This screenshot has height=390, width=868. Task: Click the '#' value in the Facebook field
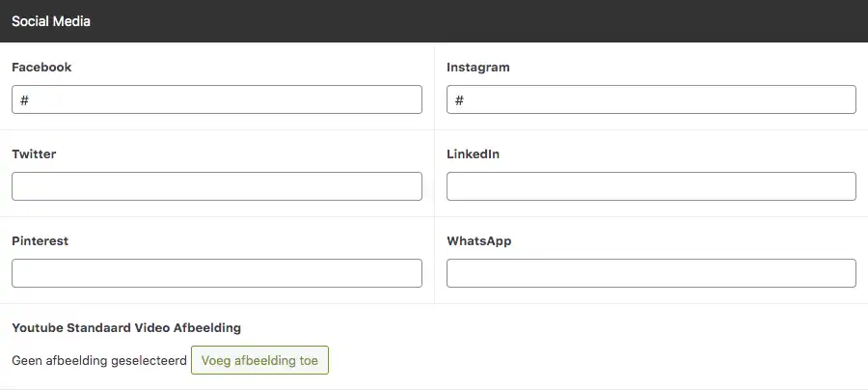tap(24, 99)
